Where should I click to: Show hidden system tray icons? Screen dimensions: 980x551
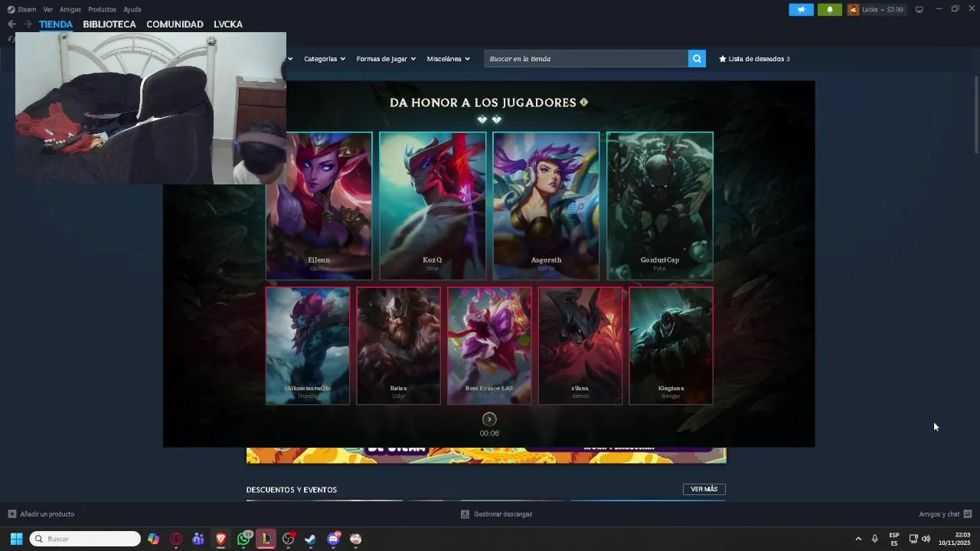pos(858,539)
